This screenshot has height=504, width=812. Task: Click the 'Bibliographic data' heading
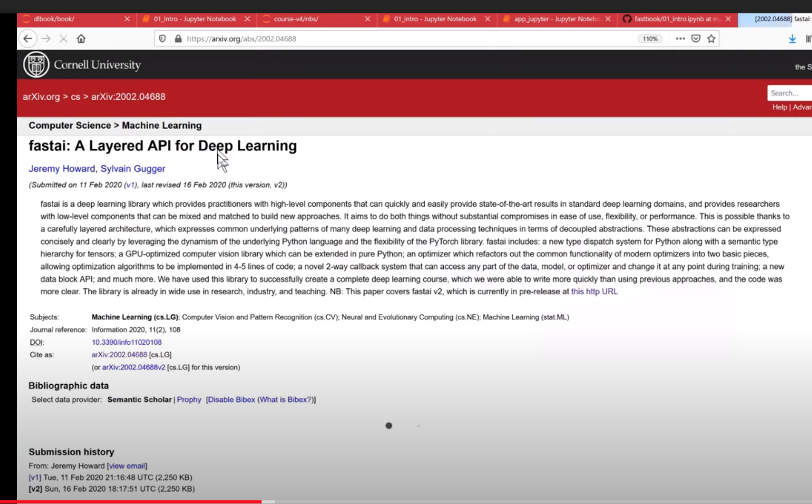tap(69, 386)
